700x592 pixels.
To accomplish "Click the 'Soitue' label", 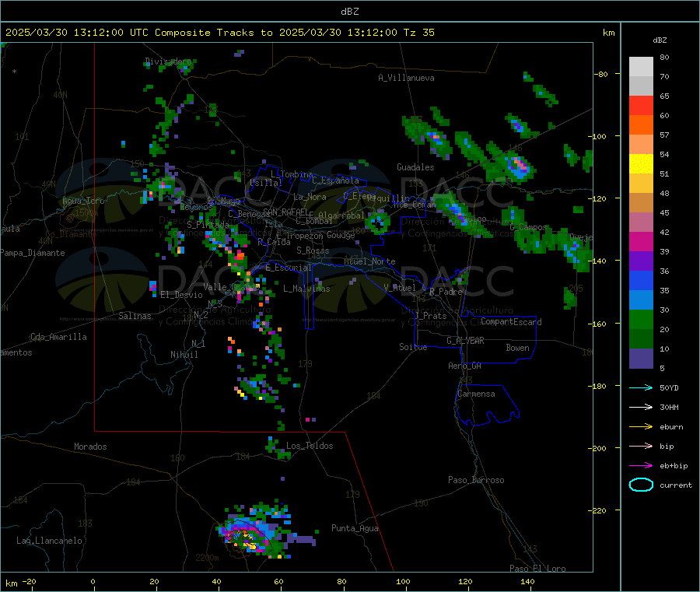I will (413, 347).
